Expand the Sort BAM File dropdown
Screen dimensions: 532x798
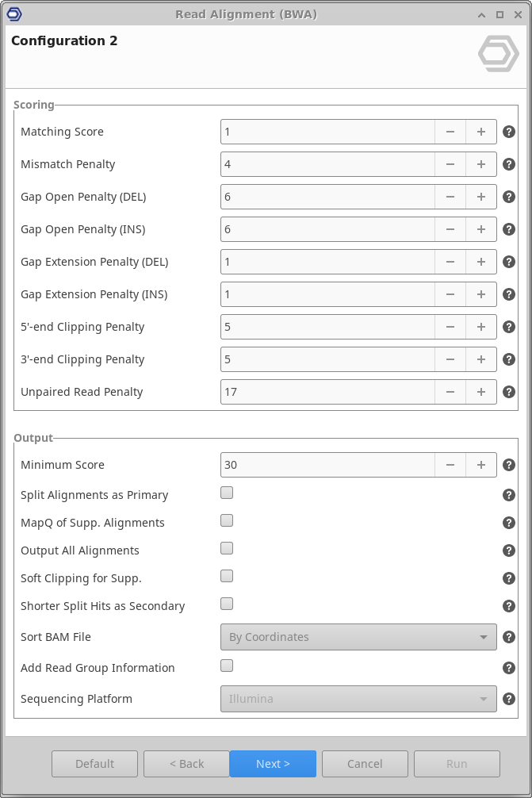pyautogui.click(x=358, y=637)
